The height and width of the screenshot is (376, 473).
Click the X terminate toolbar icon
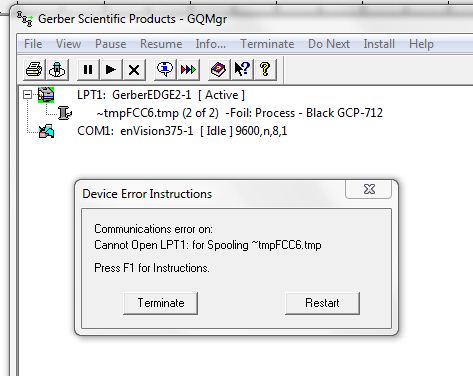[134, 70]
